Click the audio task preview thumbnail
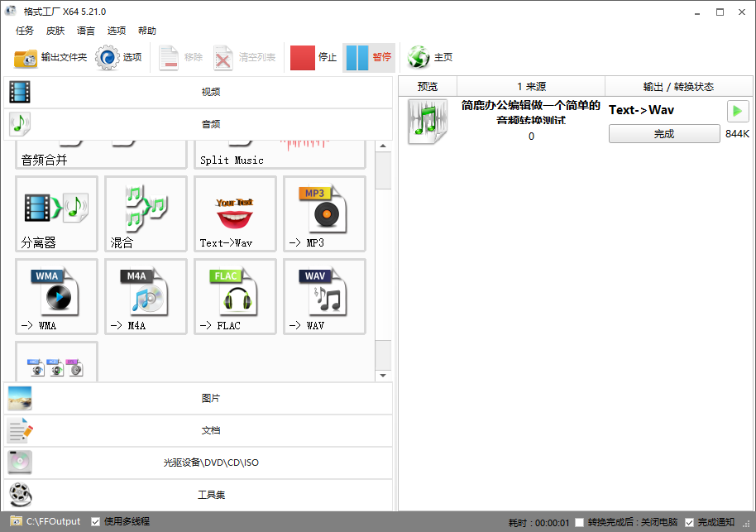Viewport: 756px width, 532px height. [427, 122]
